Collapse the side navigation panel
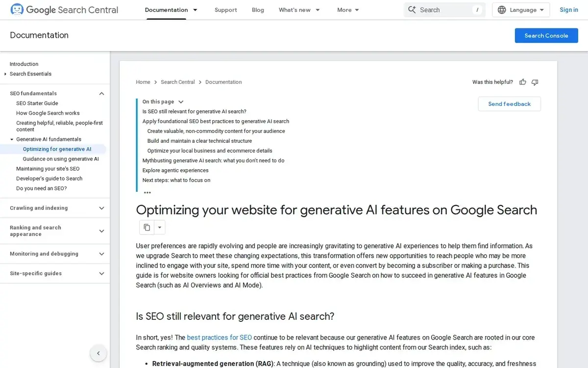Screen dimensions: 588x368 tap(98, 353)
